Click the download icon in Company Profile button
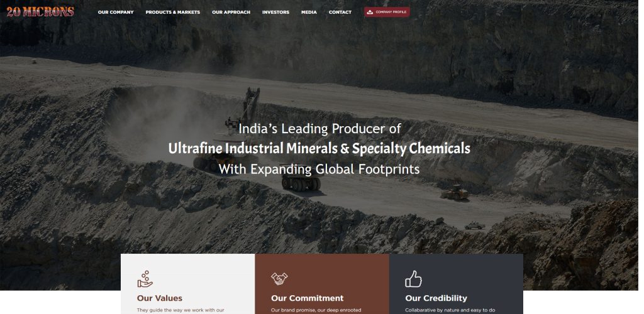644x314 pixels. [370, 12]
